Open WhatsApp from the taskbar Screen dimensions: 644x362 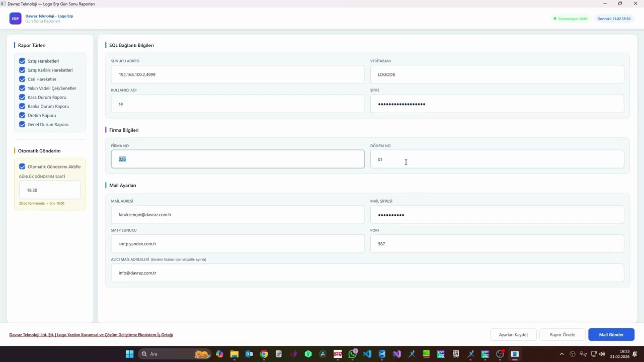pos(352,354)
